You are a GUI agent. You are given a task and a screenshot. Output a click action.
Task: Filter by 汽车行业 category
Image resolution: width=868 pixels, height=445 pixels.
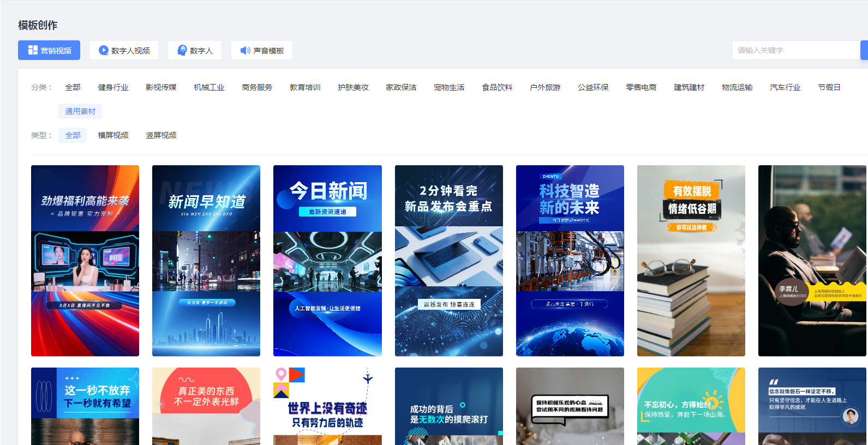(785, 87)
